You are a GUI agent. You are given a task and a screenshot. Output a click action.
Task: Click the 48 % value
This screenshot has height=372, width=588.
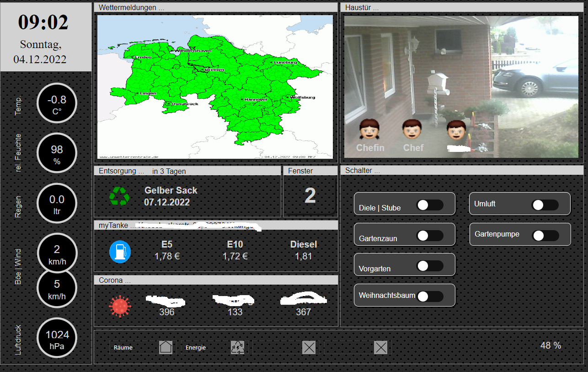tap(551, 345)
